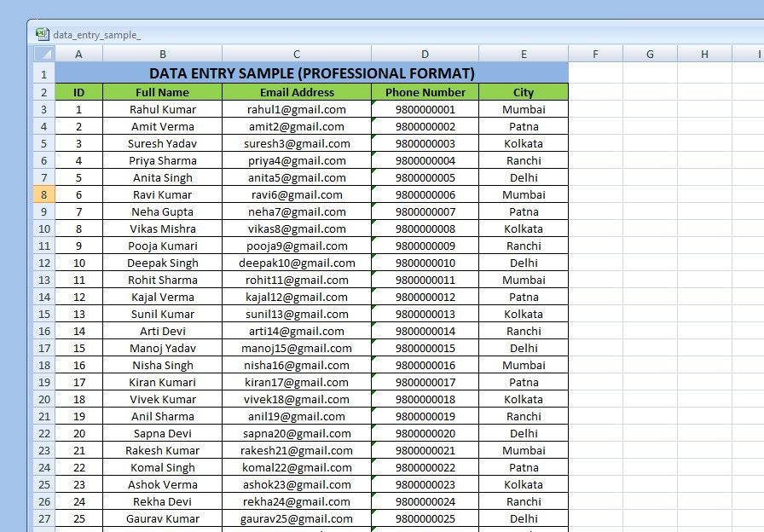Click the Select All corner button
The height and width of the screenshot is (532, 764).
[44, 54]
